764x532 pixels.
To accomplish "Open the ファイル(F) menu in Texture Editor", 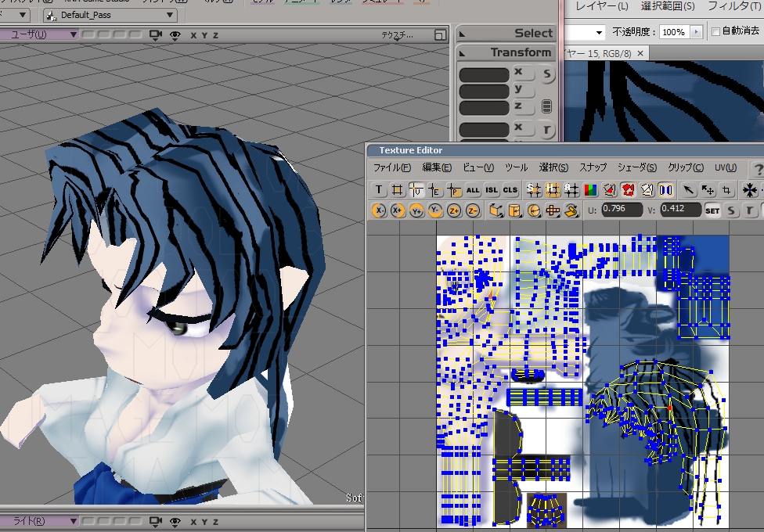I will tap(391, 167).
